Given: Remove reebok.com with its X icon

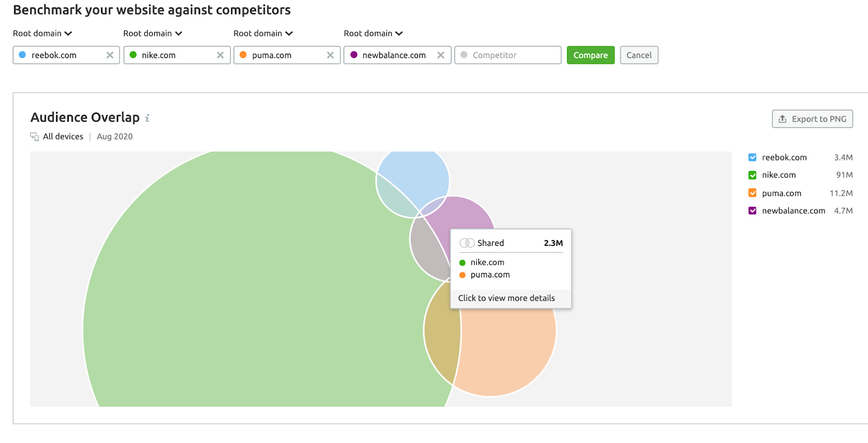Looking at the screenshot, I should coord(110,55).
